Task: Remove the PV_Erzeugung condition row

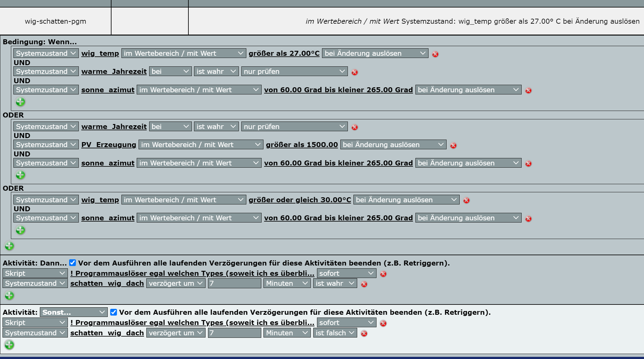Action: point(453,146)
